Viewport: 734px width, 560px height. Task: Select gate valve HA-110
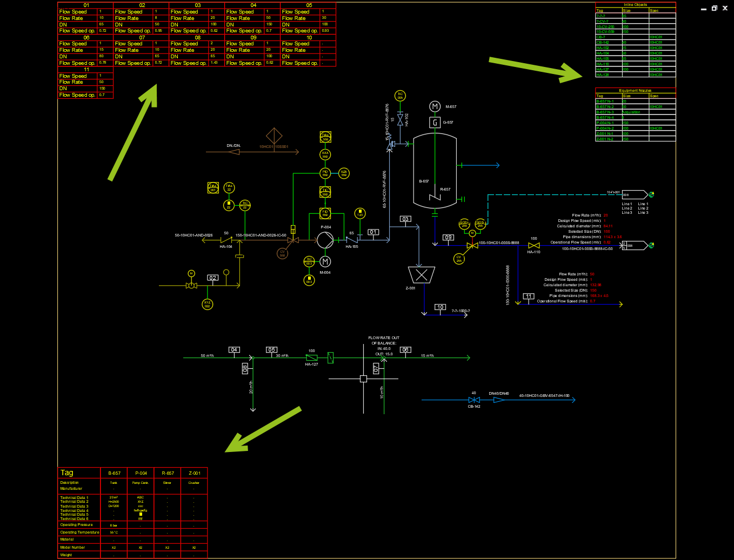[x=534, y=245]
